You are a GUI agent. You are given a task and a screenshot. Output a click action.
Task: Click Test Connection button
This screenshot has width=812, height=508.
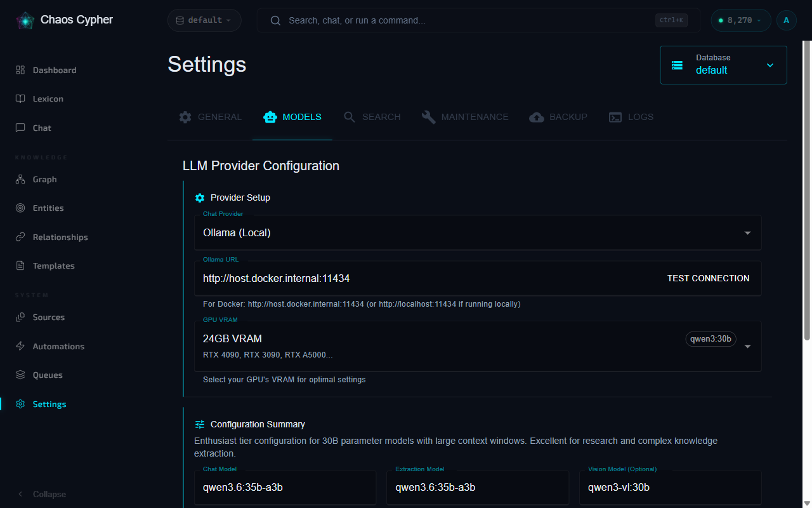pyautogui.click(x=708, y=278)
